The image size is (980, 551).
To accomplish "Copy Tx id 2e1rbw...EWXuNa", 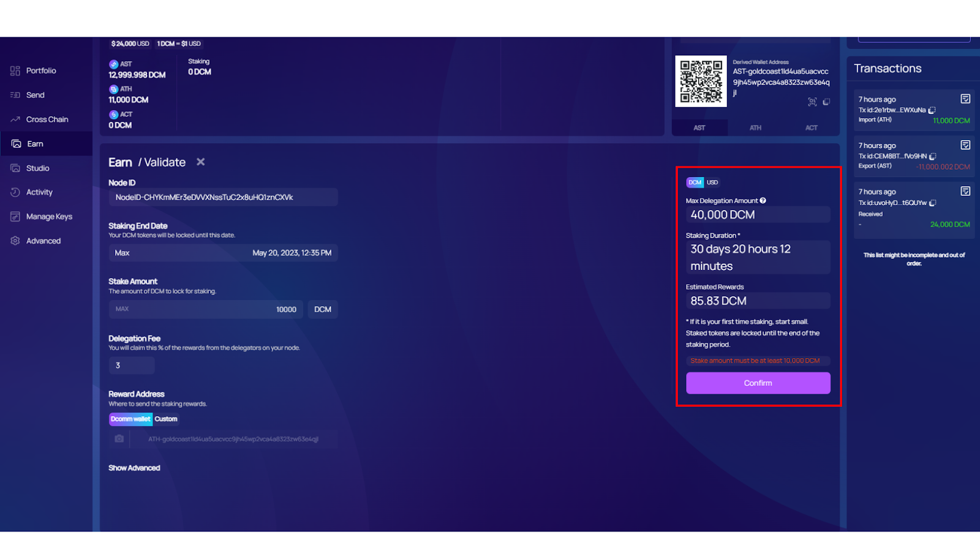I will click(x=932, y=110).
